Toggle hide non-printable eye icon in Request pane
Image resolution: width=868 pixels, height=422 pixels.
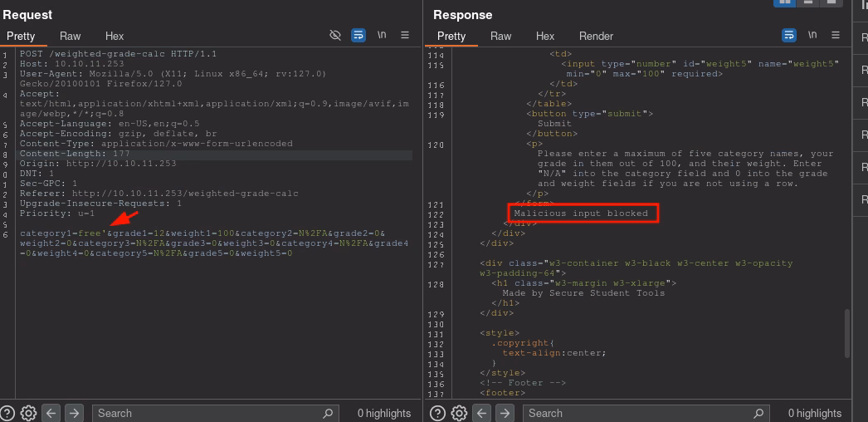335,36
